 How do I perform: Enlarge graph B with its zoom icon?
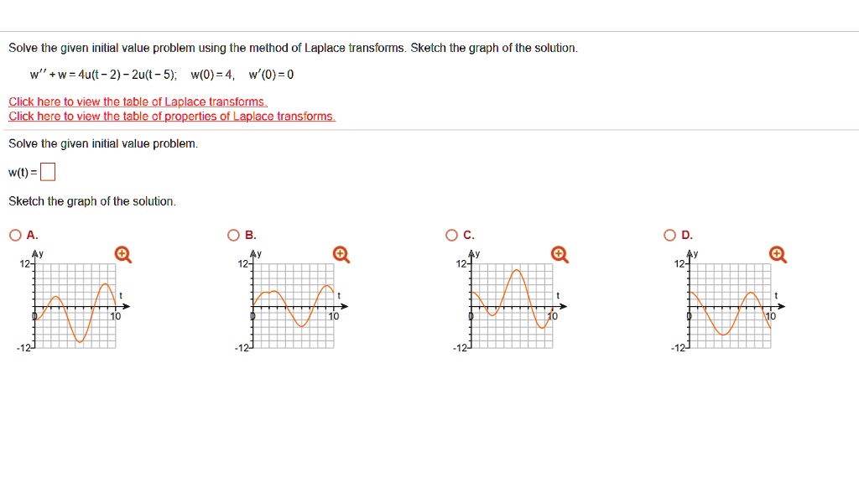[x=341, y=254]
